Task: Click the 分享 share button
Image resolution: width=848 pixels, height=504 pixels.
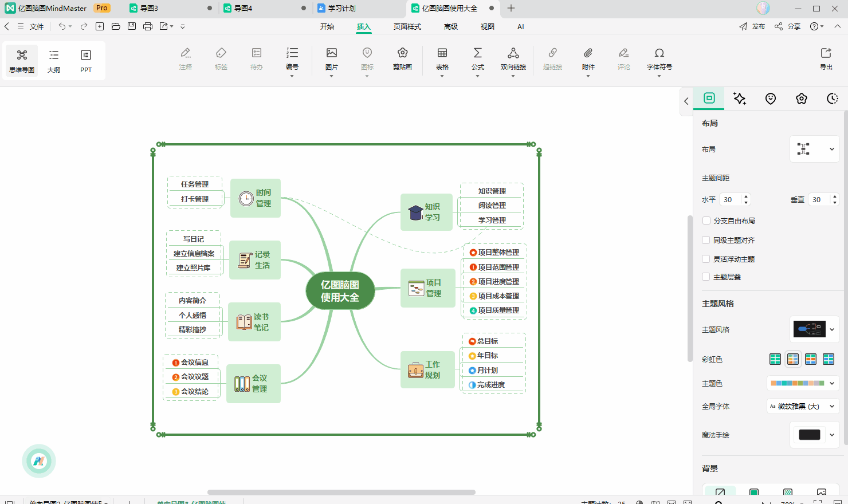Action: pyautogui.click(x=788, y=26)
